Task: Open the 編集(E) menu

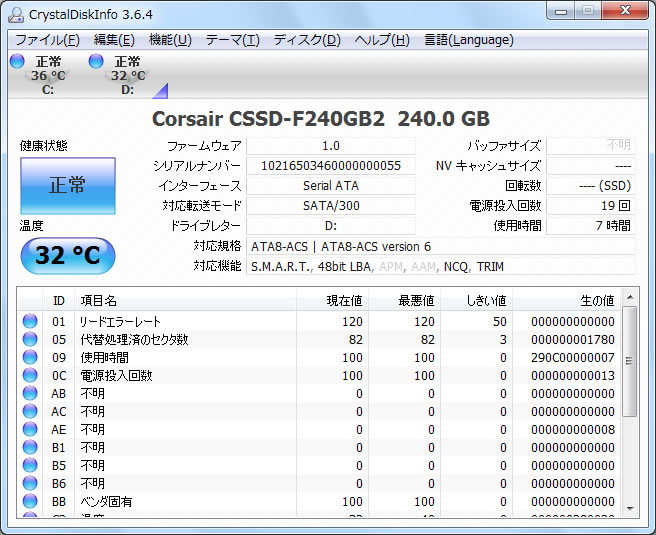Action: (114, 40)
